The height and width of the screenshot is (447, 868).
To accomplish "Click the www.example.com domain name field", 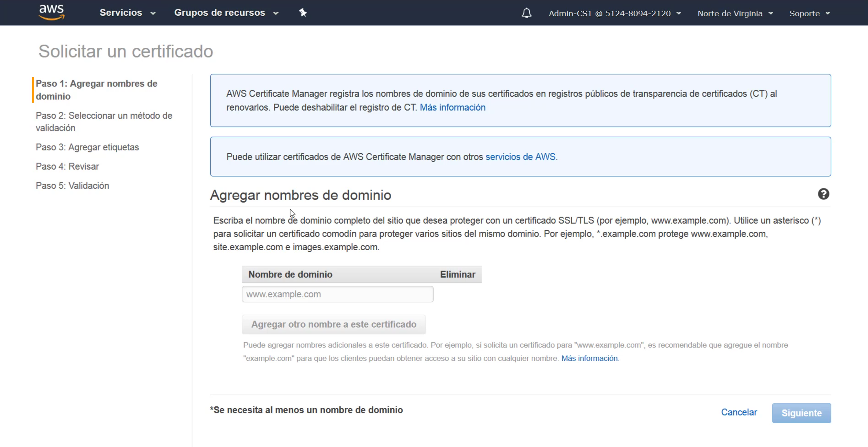I will pyautogui.click(x=337, y=294).
